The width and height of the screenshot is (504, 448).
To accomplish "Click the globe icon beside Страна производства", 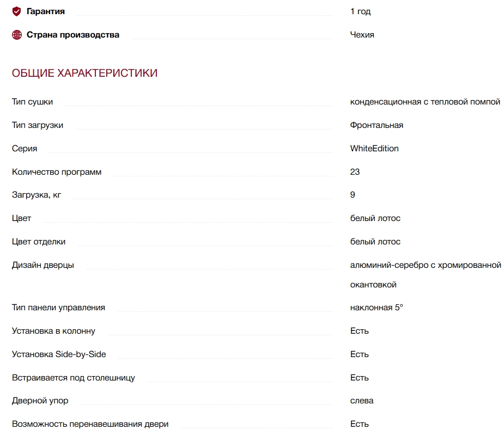I will pyautogui.click(x=17, y=35).
